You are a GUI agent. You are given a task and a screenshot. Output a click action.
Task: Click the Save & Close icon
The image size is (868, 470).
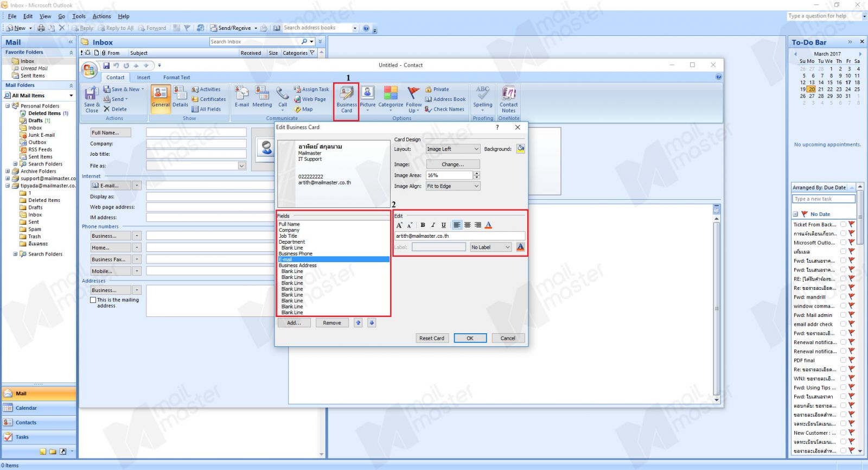(92, 93)
